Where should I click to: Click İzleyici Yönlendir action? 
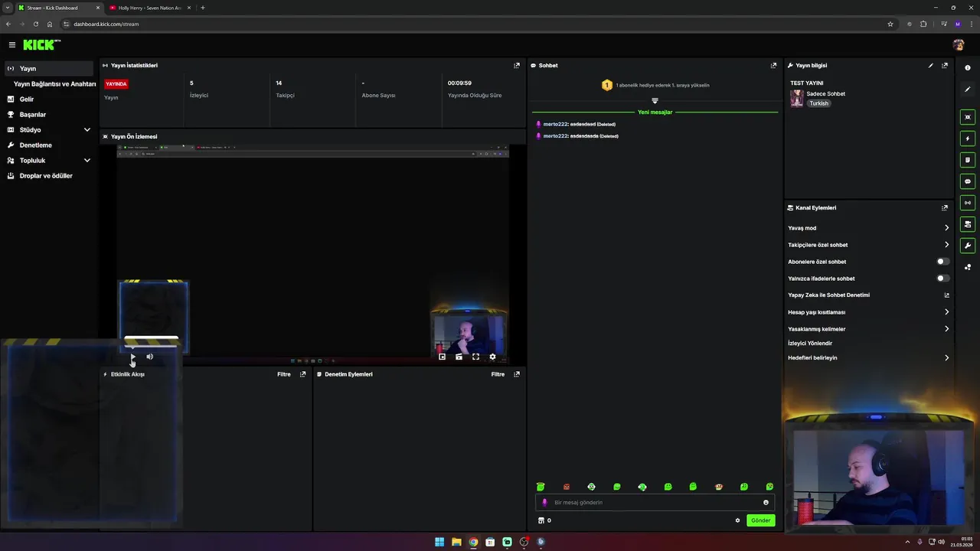[810, 344]
